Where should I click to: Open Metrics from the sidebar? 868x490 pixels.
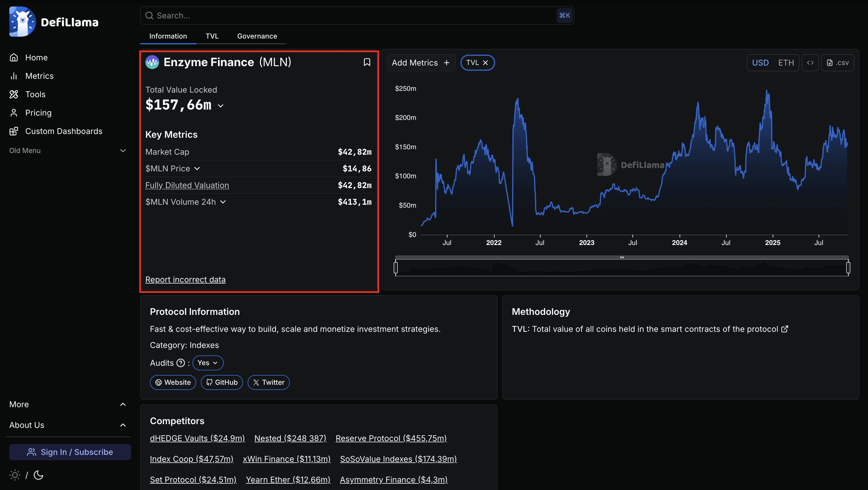[x=39, y=76]
